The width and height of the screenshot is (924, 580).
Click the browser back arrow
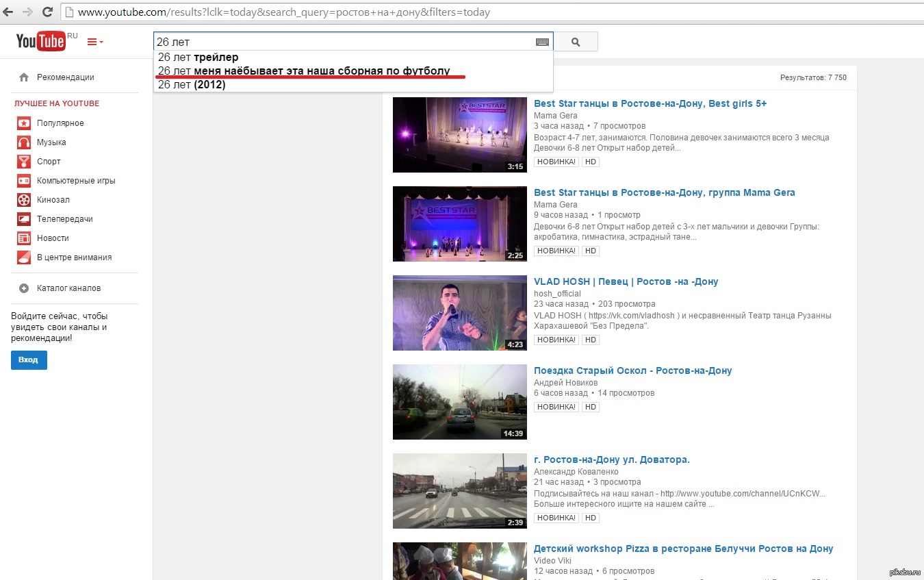pyautogui.click(x=9, y=12)
